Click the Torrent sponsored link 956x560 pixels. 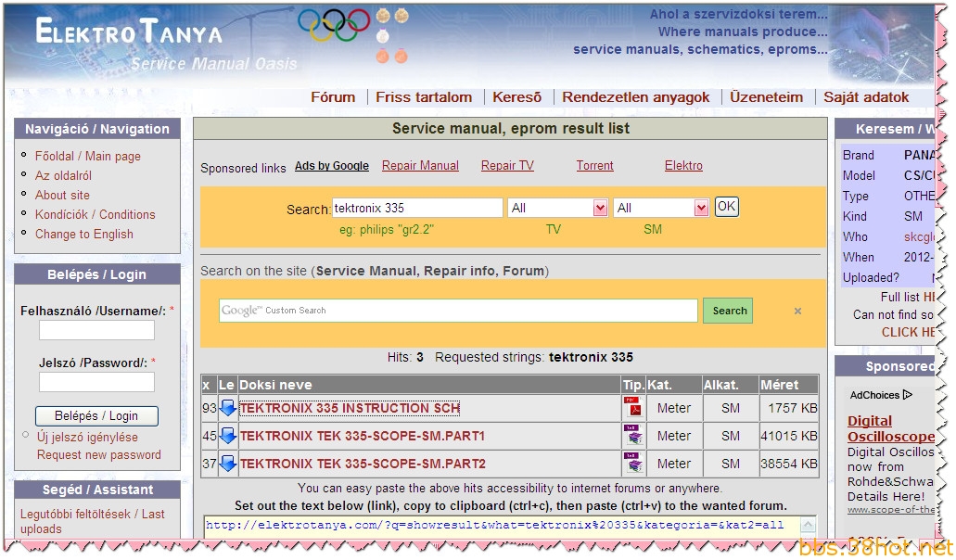pyautogui.click(x=595, y=166)
